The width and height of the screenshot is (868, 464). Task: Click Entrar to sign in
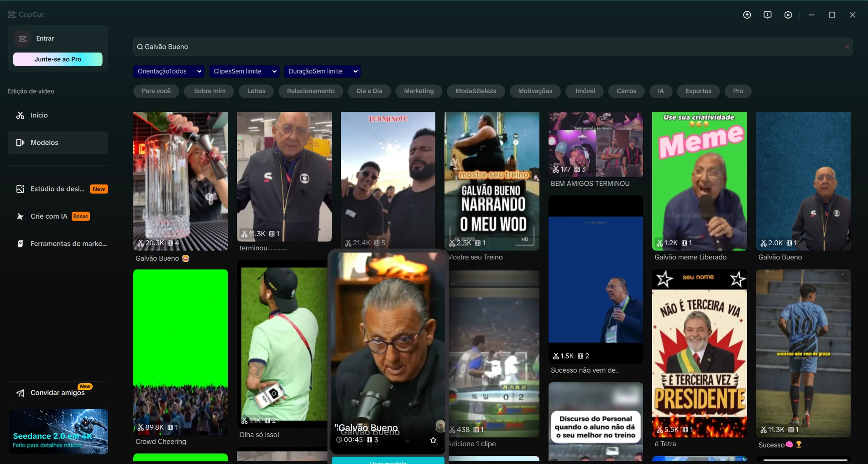[x=45, y=39]
